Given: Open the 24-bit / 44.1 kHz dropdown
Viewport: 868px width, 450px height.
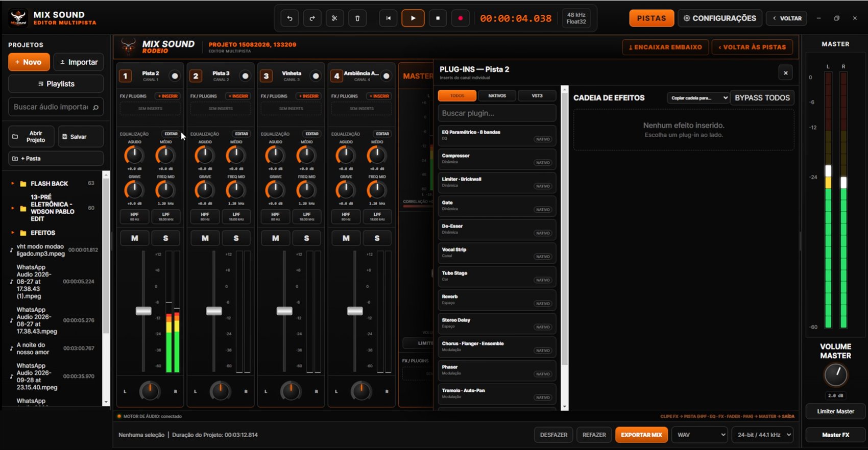Looking at the screenshot, I should 762,435.
